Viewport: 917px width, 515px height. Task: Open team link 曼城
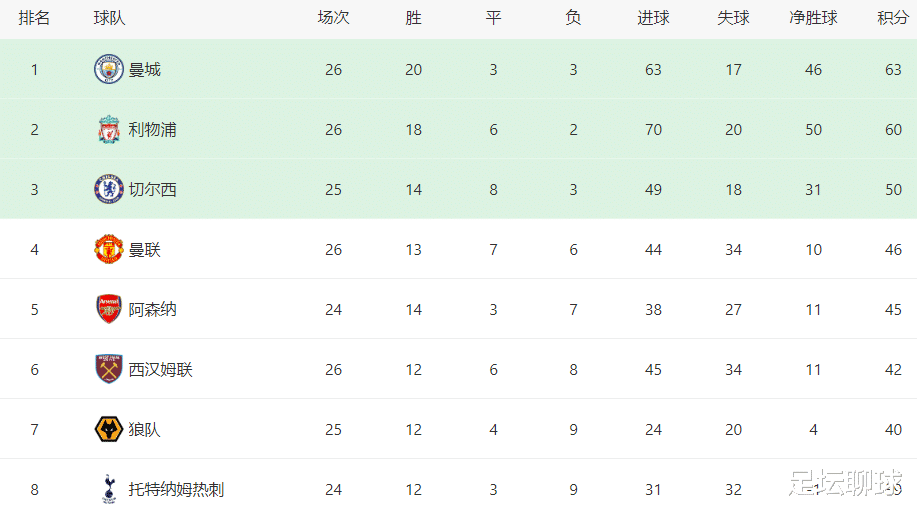click(x=144, y=70)
